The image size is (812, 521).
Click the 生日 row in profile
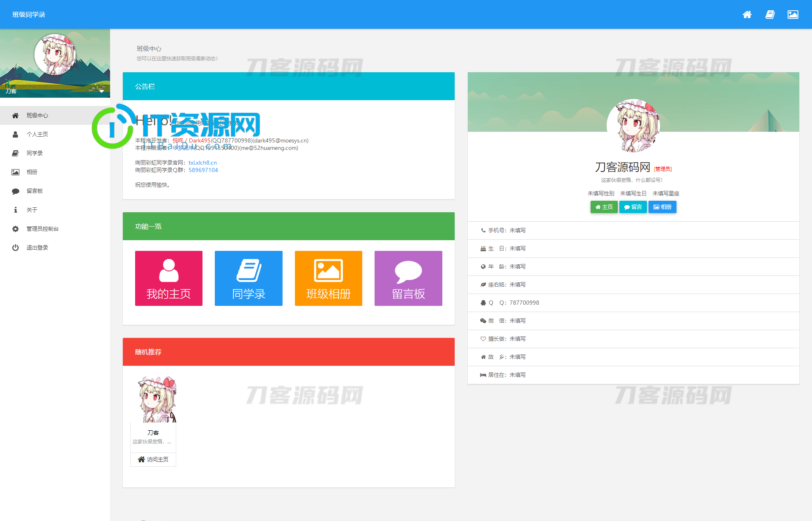click(x=633, y=248)
